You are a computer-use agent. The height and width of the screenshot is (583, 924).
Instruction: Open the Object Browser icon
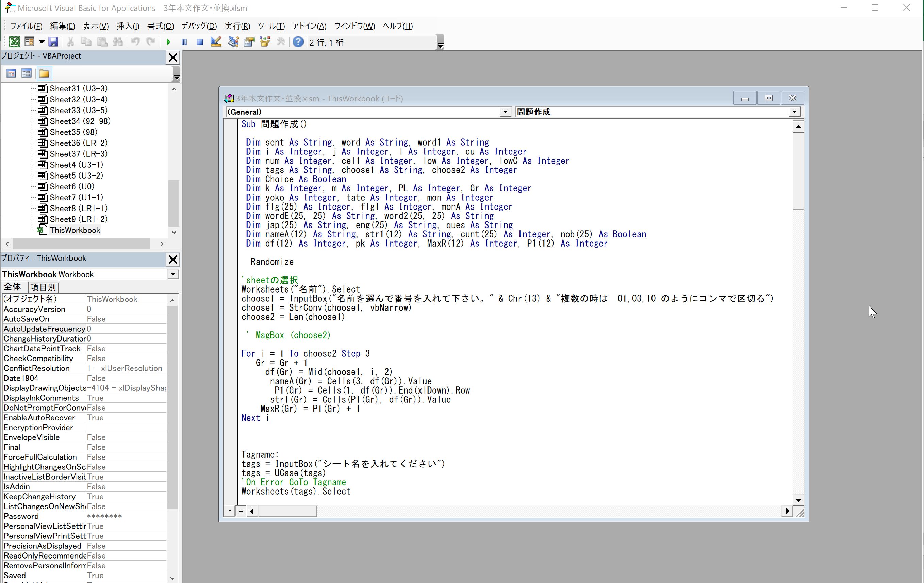[265, 42]
